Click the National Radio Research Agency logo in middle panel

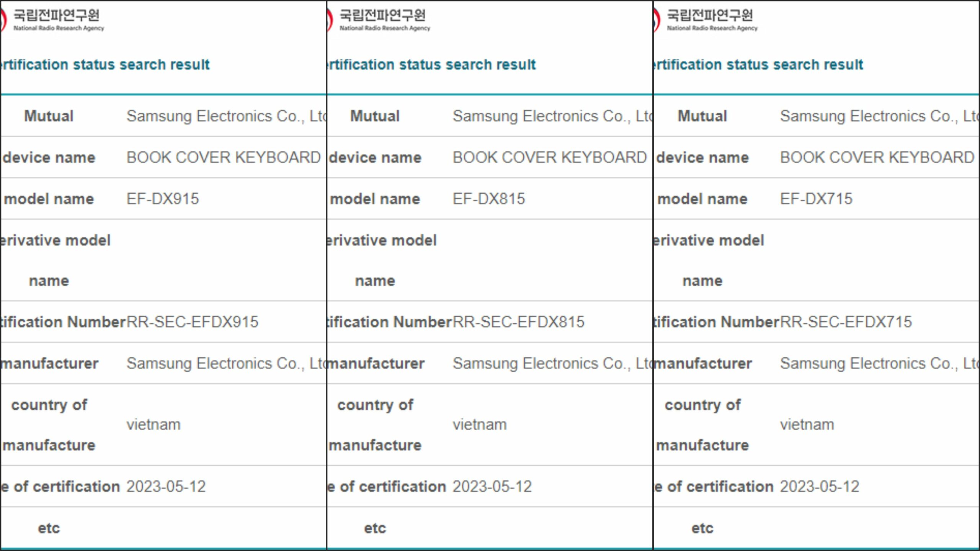382,19
